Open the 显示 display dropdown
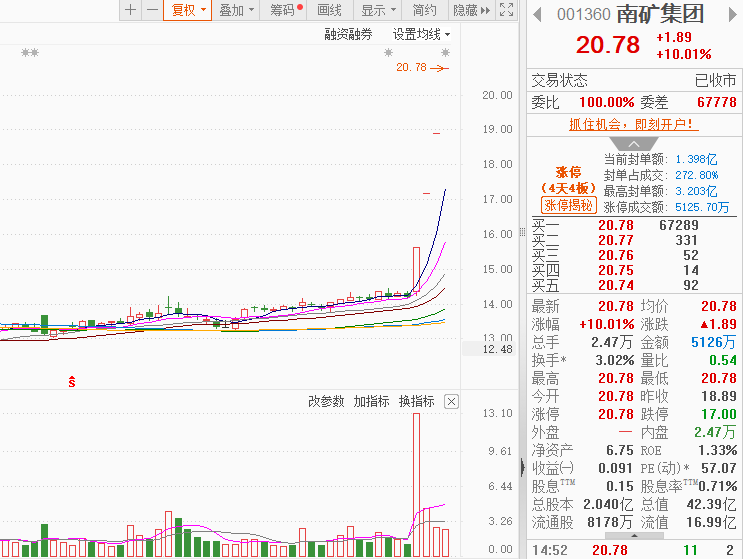 tap(378, 9)
